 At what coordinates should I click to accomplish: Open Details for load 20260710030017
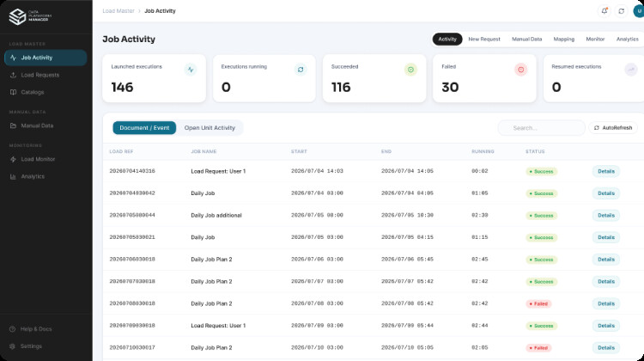pyautogui.click(x=606, y=348)
